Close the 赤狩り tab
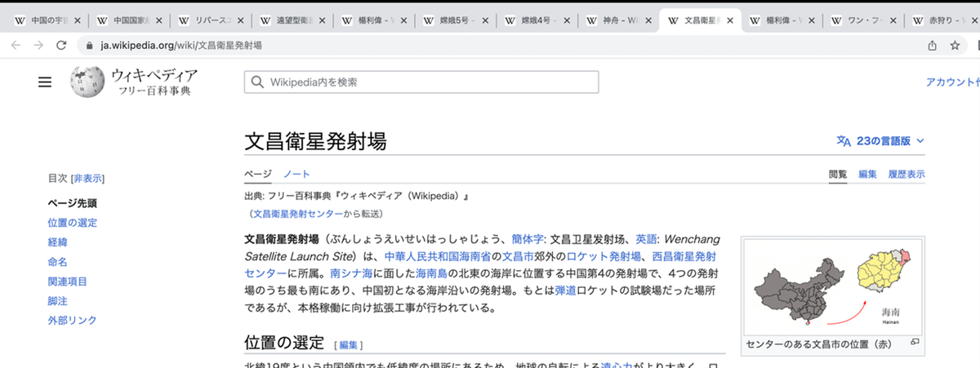Screen dimensions: 980x368 (974, 20)
